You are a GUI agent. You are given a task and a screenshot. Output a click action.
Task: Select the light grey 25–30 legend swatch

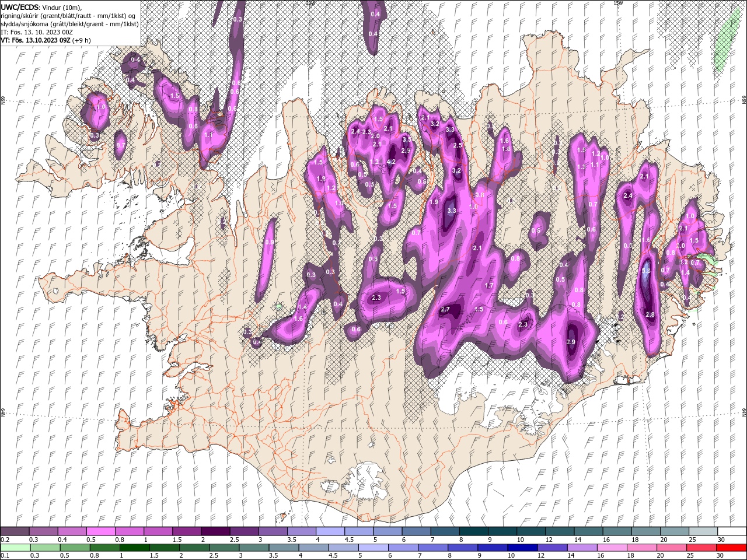pos(704,531)
